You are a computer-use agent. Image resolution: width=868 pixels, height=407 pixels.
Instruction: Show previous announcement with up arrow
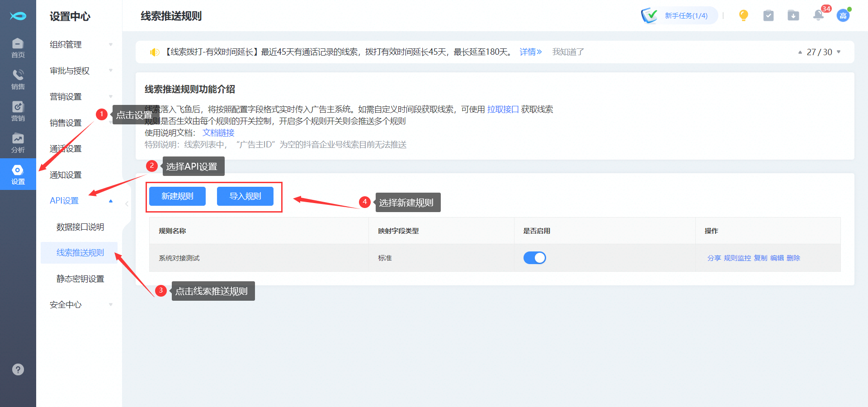(x=800, y=52)
